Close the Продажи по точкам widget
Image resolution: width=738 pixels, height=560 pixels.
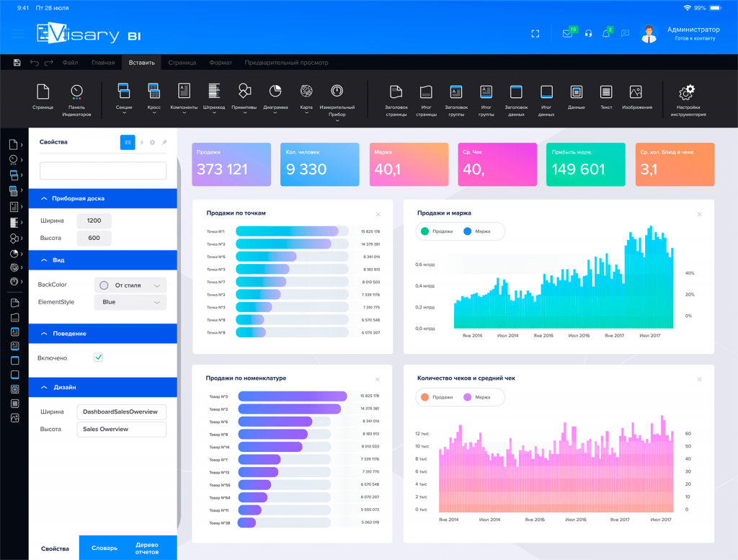coord(378,214)
